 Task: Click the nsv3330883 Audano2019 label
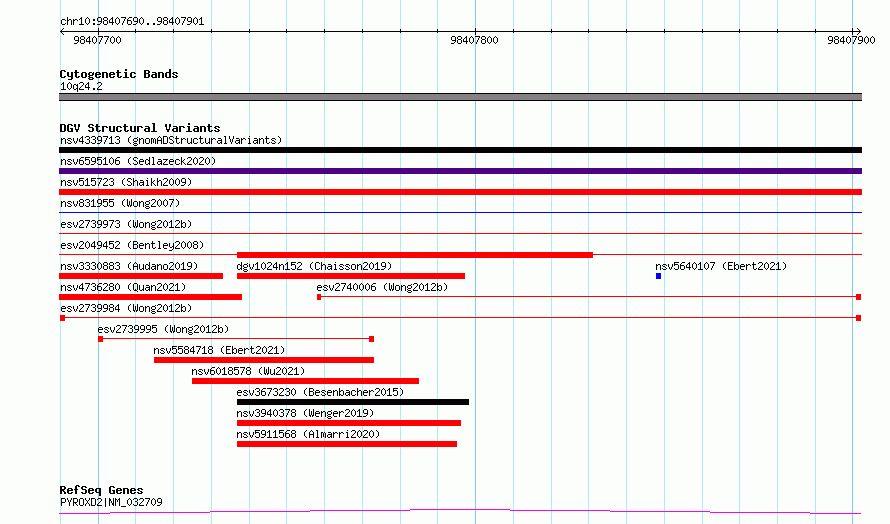[x=129, y=266]
